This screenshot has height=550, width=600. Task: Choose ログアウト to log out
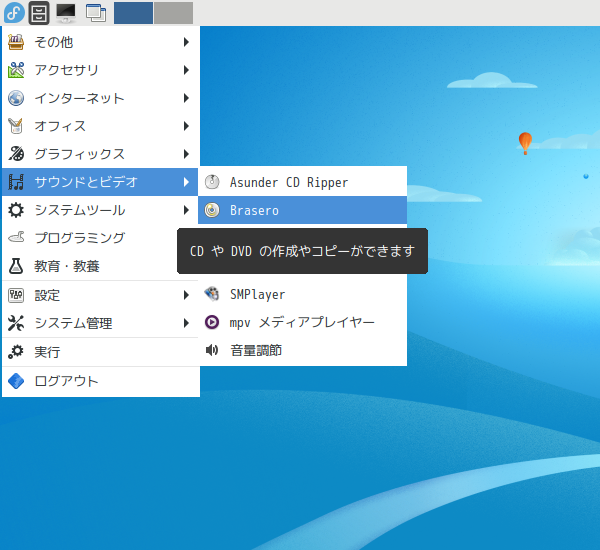pyautogui.click(x=101, y=381)
